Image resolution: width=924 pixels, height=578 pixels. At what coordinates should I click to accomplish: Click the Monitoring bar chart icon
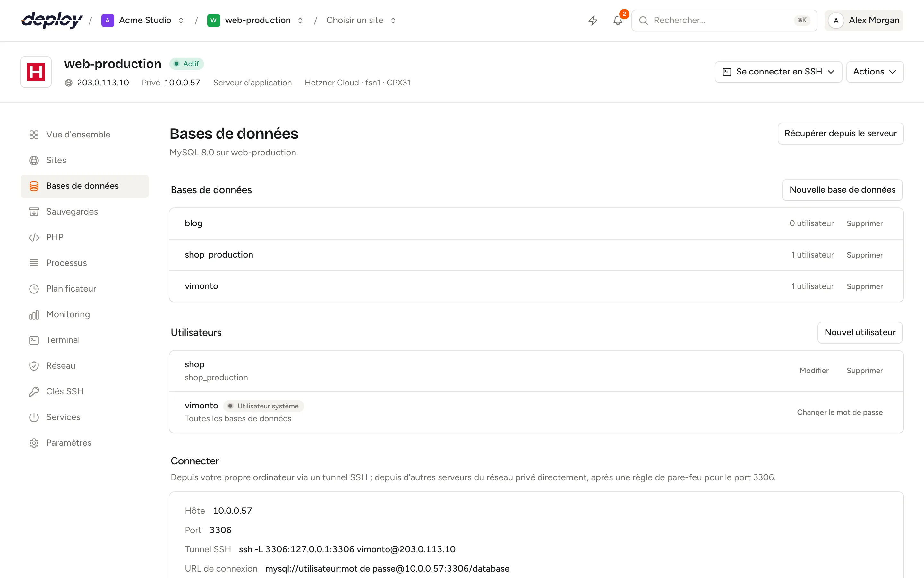coord(34,314)
